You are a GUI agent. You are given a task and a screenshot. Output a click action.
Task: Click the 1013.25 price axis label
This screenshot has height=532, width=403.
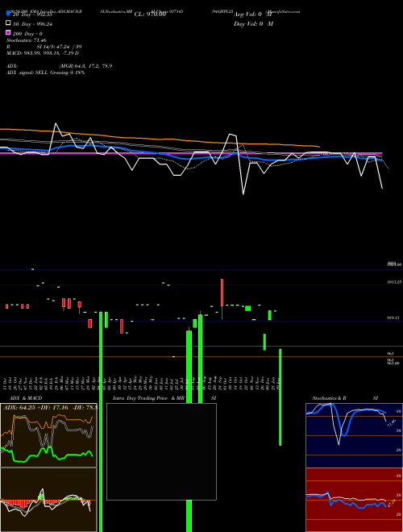[394, 282]
